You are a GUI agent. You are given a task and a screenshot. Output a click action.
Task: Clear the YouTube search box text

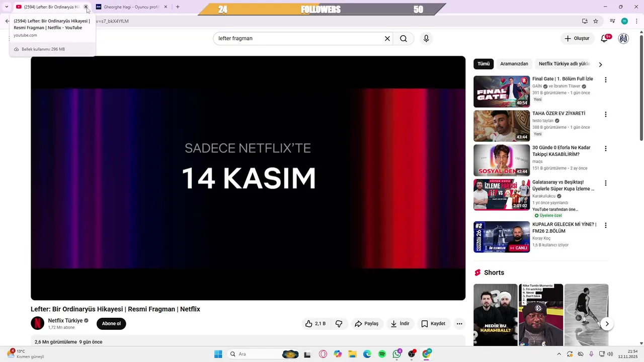387,39
